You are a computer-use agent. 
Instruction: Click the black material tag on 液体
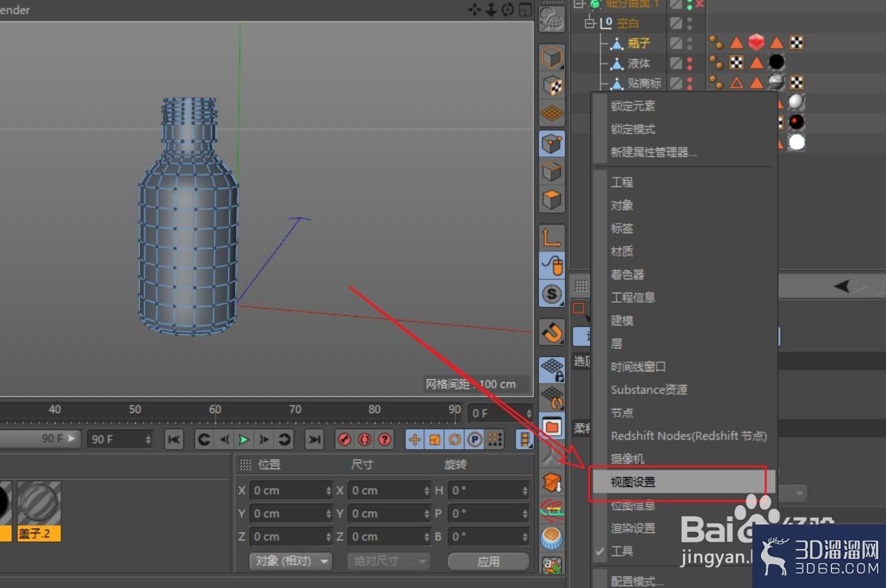pos(776,63)
